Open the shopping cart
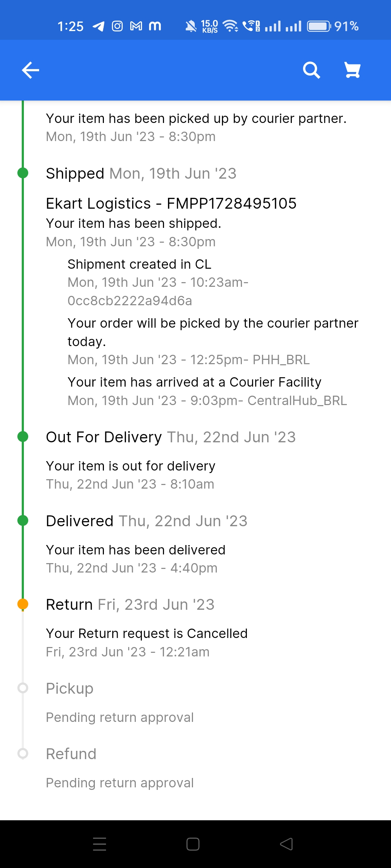 [352, 70]
